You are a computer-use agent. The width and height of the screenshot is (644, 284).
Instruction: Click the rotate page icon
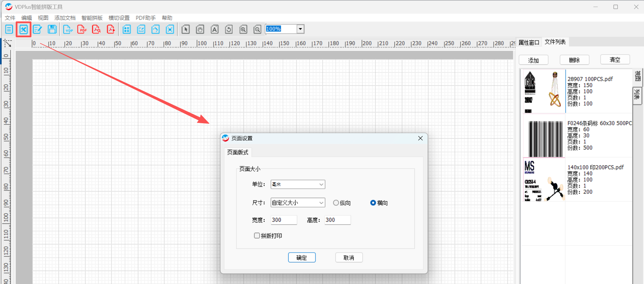coord(229,29)
